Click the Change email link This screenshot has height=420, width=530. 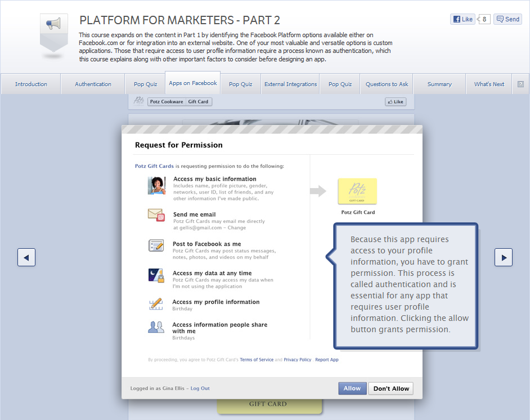(237, 227)
